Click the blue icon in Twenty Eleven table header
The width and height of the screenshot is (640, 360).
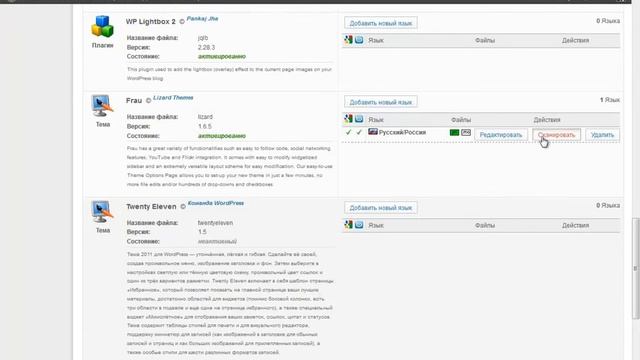pyautogui.click(x=359, y=224)
